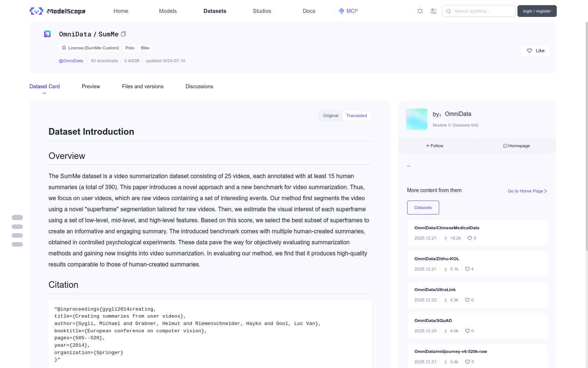This screenshot has height=368, width=588.
Task: Click the download icon on ChineseMedicalData card
Action: tap(446, 238)
